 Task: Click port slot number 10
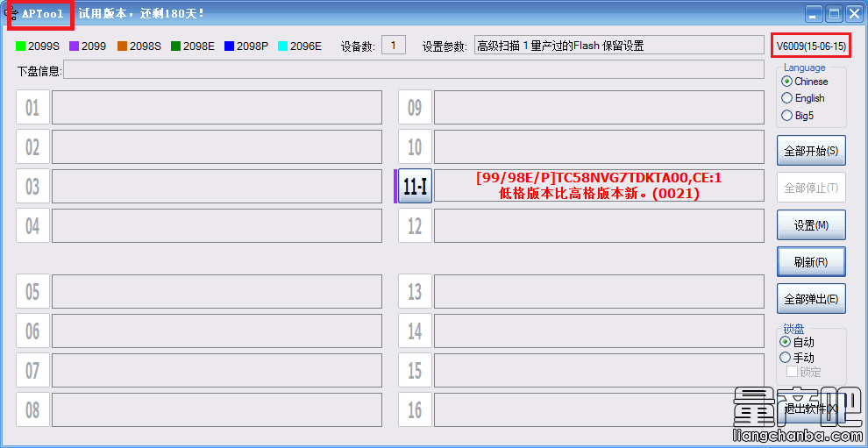[416, 146]
